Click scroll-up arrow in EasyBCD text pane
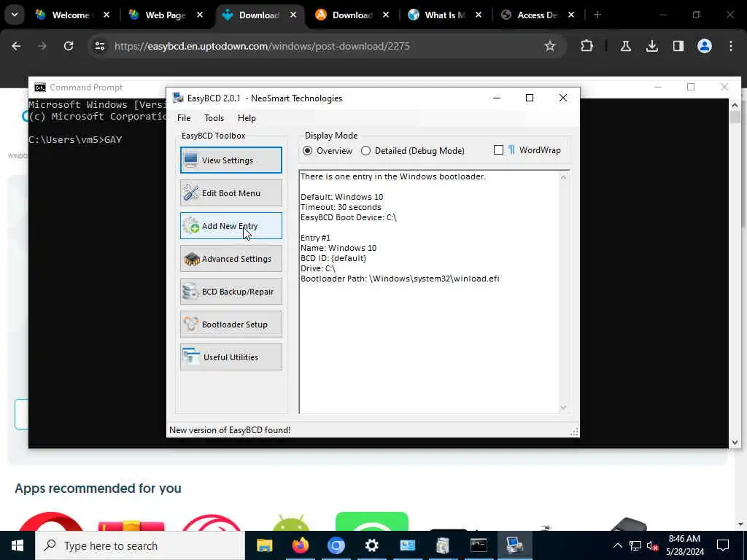 [x=564, y=177]
